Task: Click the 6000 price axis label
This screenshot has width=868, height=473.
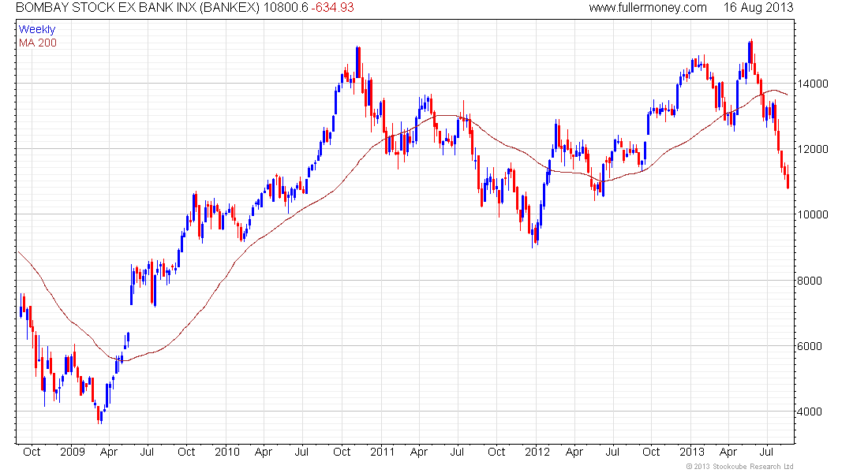Action: coord(810,346)
